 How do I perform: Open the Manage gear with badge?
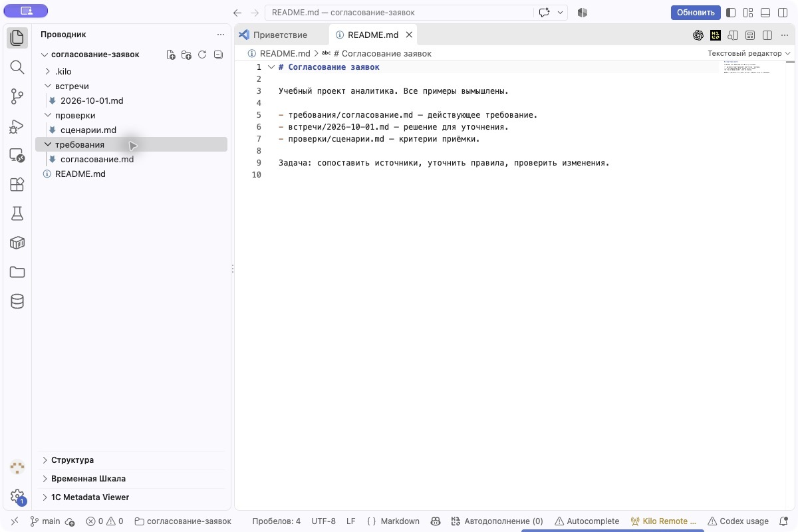tap(17, 496)
